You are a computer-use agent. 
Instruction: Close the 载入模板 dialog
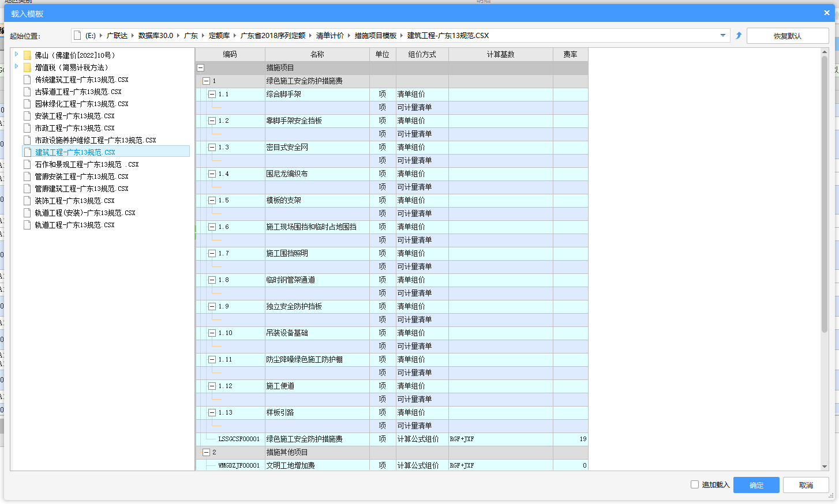click(x=826, y=13)
